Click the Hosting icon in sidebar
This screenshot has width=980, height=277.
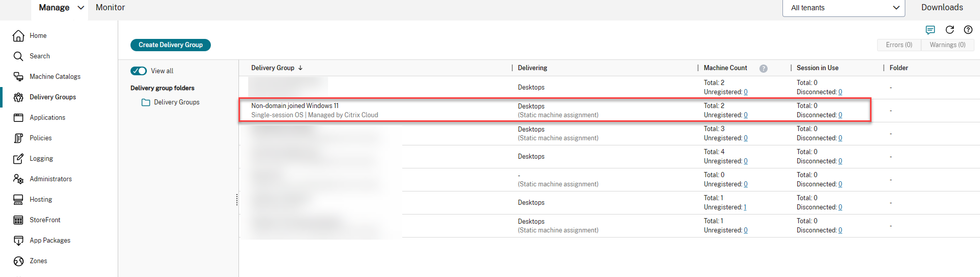pyautogui.click(x=18, y=200)
